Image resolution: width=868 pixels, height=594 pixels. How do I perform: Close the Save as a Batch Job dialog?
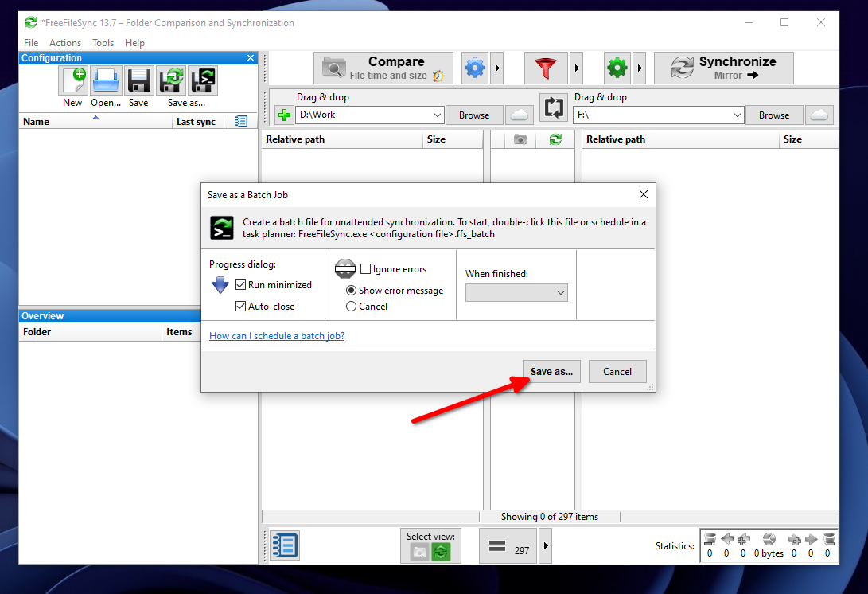(644, 194)
